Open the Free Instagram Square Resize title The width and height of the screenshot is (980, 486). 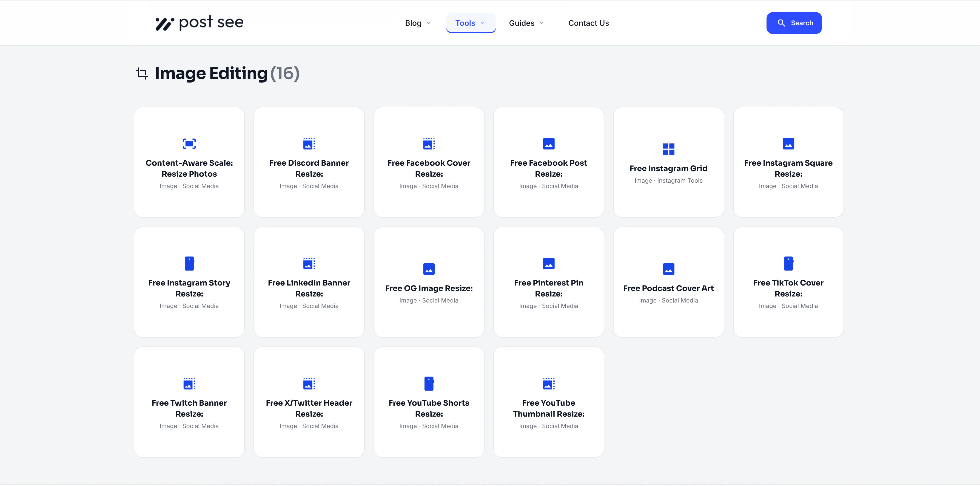coord(788,168)
